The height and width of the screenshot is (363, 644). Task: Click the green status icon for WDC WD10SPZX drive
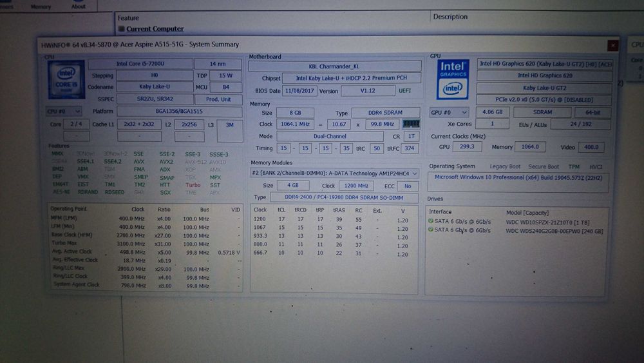(430, 221)
